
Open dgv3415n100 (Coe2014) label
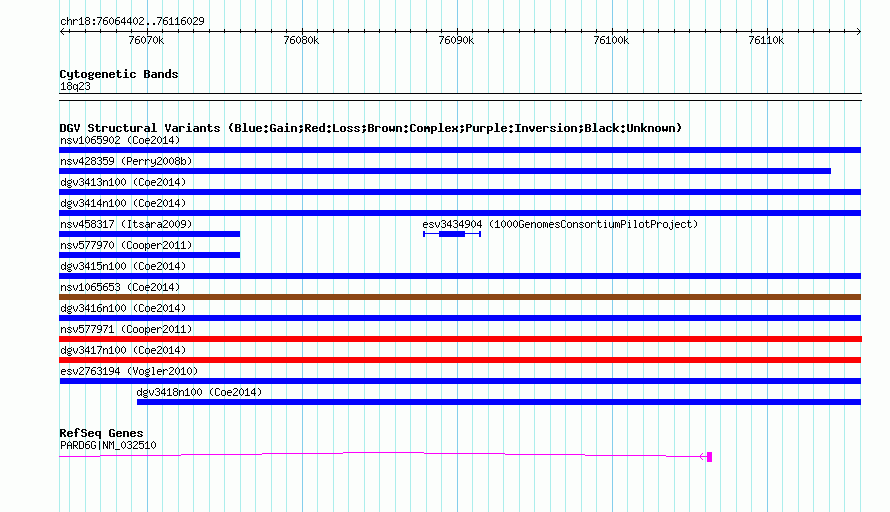tap(123, 266)
